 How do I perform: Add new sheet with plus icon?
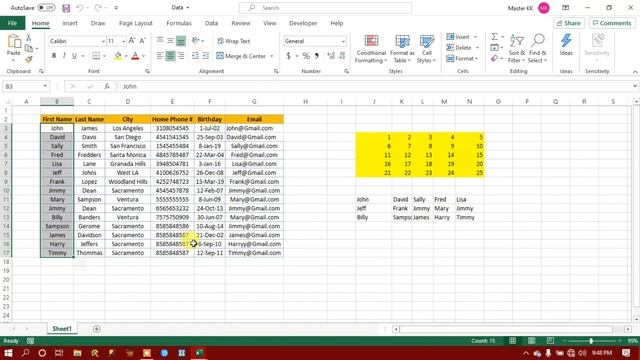click(96, 329)
